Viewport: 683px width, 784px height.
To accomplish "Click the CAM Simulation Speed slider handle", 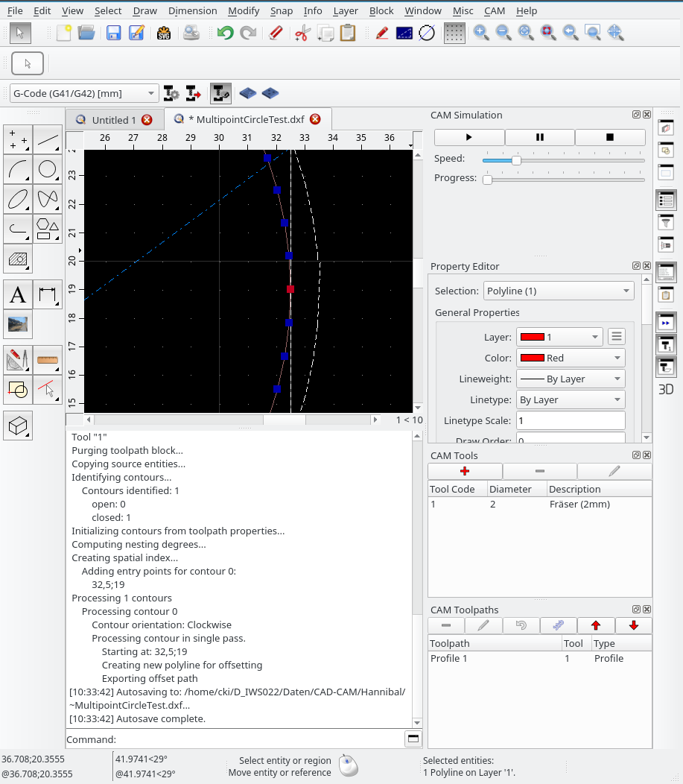I will [x=516, y=159].
